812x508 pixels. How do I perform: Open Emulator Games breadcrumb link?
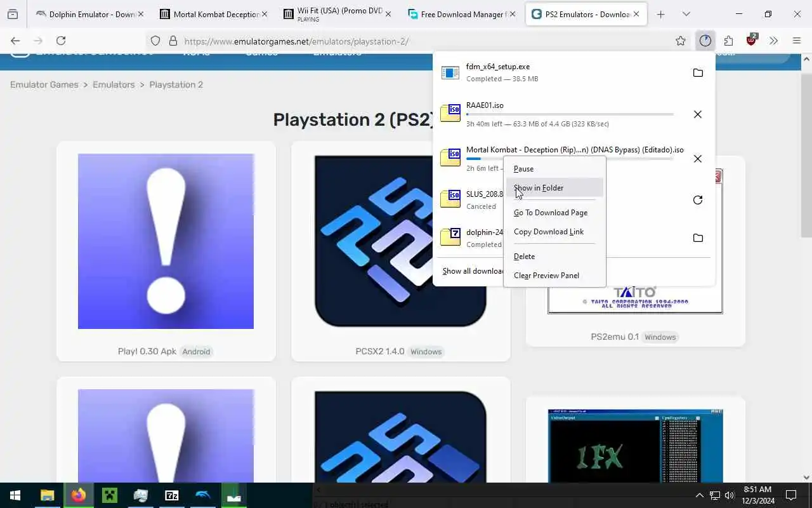point(44,84)
